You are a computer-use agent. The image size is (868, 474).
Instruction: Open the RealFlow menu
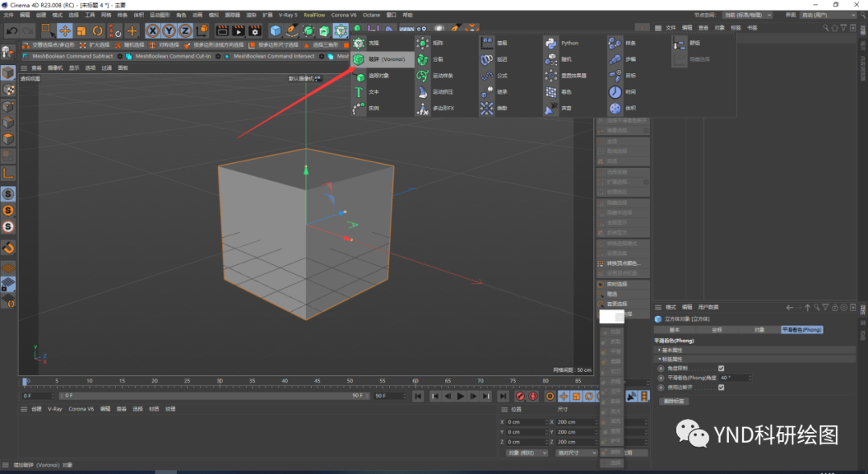tap(314, 15)
